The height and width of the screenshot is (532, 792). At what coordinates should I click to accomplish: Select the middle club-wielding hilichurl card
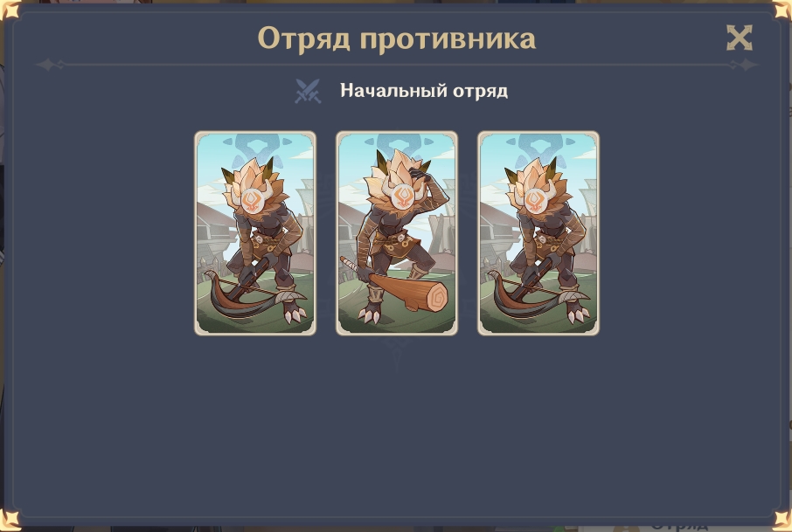[397, 233]
